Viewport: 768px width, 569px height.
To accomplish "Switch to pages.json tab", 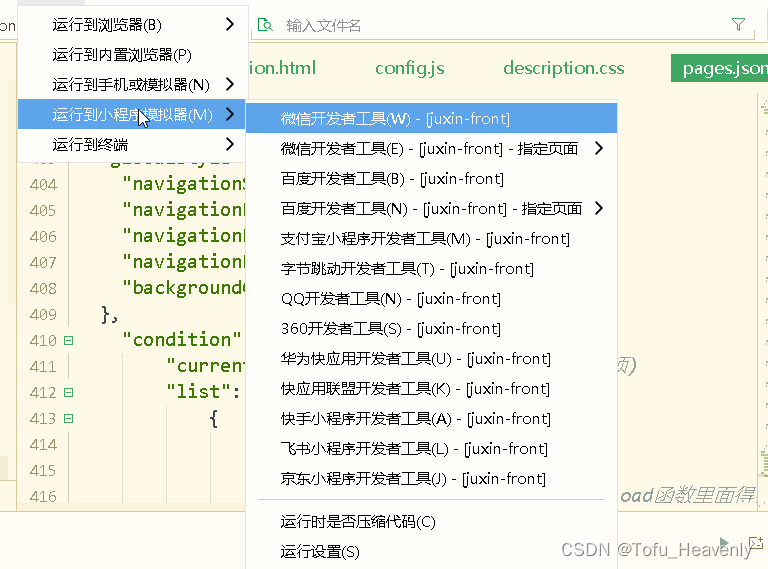I will point(720,68).
